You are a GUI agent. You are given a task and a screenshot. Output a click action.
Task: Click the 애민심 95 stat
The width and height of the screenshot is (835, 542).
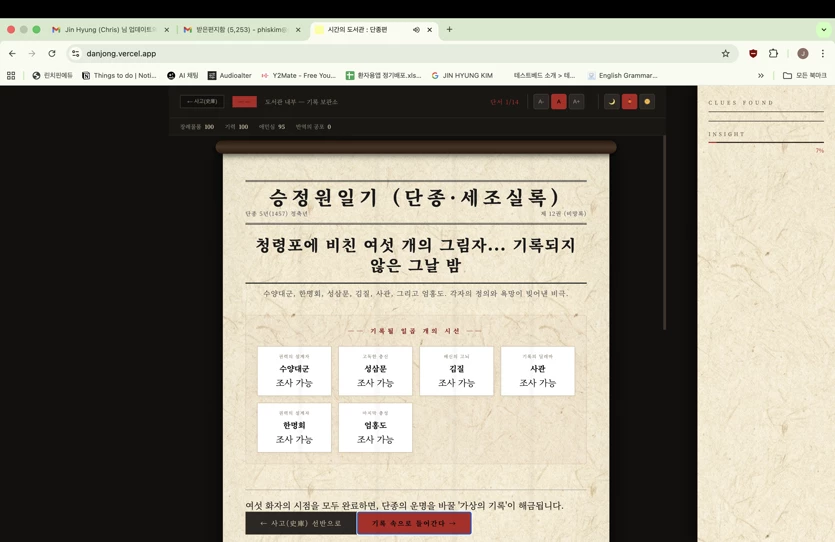(272, 127)
